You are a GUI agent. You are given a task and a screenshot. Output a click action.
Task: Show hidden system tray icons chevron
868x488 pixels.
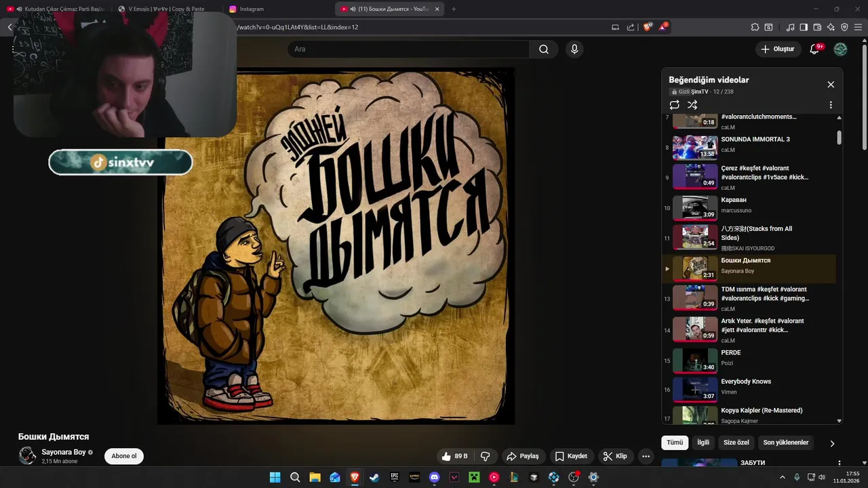tap(782, 477)
